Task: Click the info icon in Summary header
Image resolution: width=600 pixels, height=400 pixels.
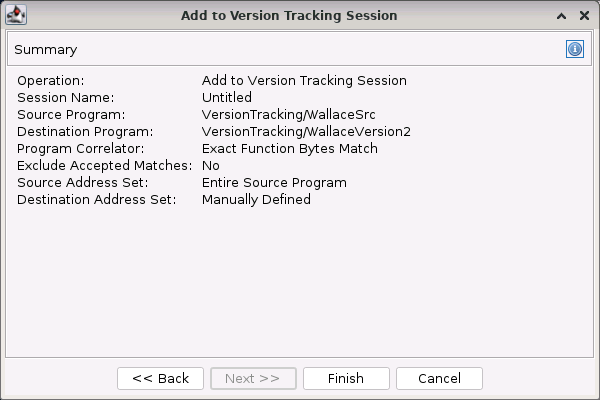Action: click(575, 49)
